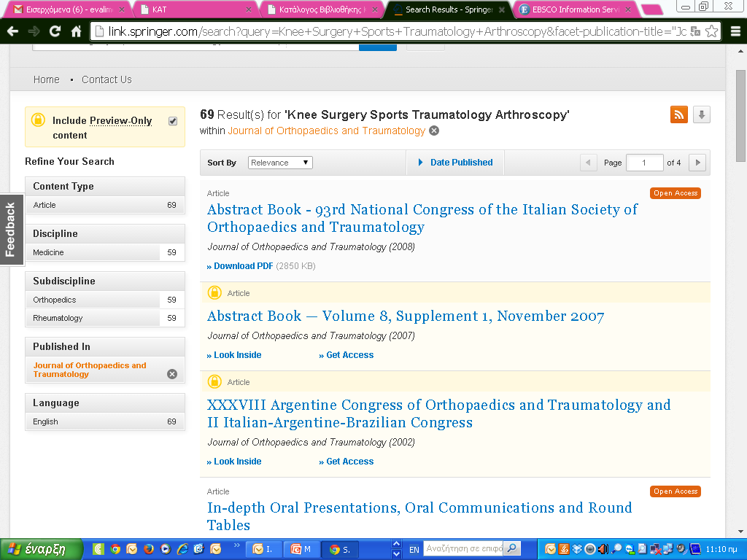The width and height of the screenshot is (747, 560).
Task: Click Look Inside for the 2007 article
Action: (234, 355)
